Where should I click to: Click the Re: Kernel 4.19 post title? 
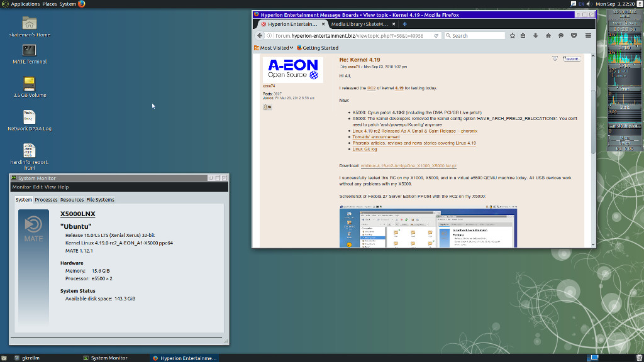click(360, 60)
